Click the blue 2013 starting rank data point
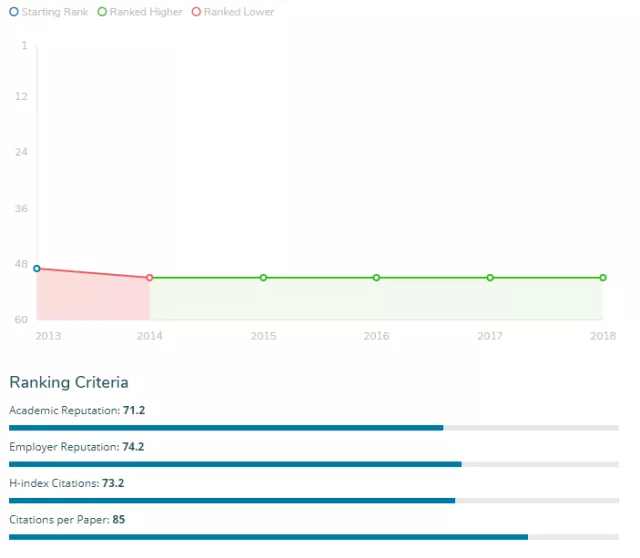640x558 pixels. pyautogui.click(x=37, y=268)
